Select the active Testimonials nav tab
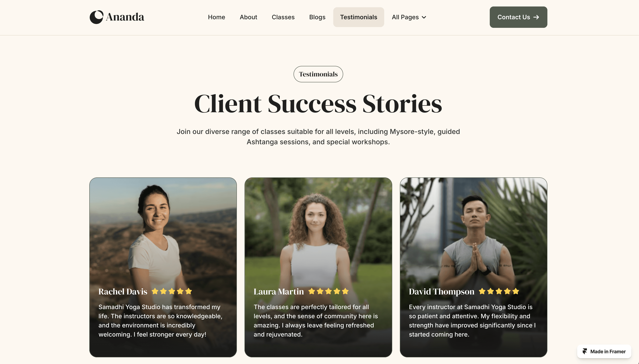639x364 pixels. click(358, 17)
